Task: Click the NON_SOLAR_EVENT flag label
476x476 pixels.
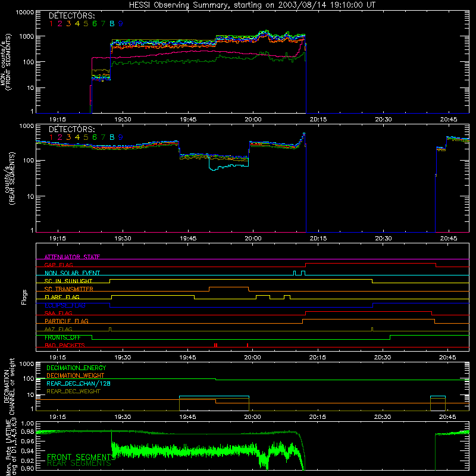Action: pyautogui.click(x=72, y=273)
